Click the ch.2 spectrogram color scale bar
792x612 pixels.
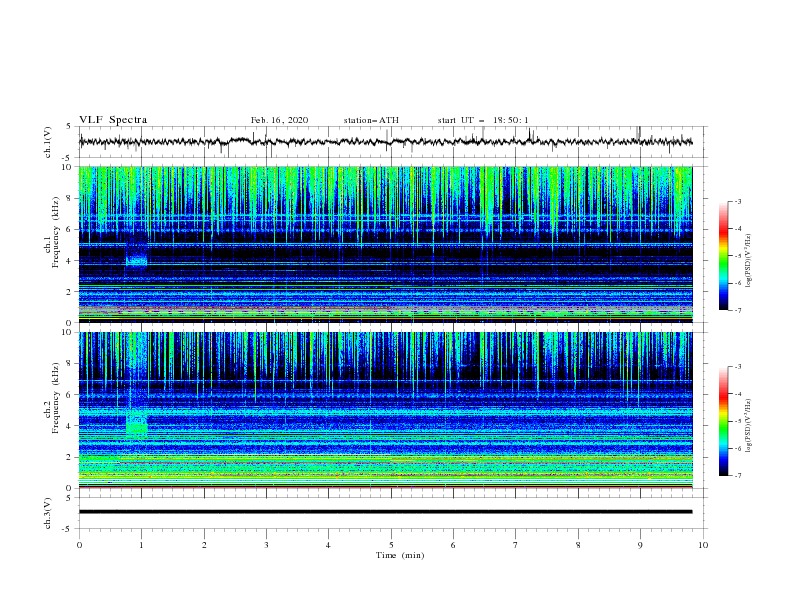pyautogui.click(x=723, y=421)
